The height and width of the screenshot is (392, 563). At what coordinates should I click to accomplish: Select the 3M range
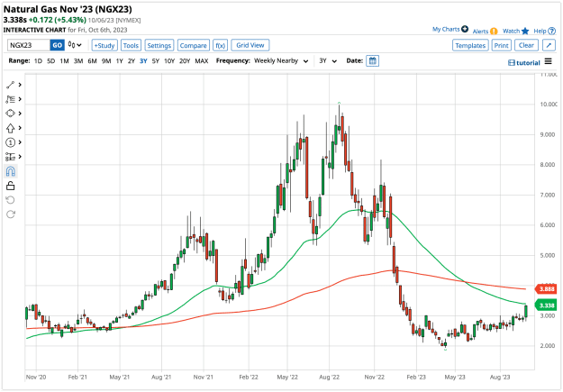coord(78,61)
